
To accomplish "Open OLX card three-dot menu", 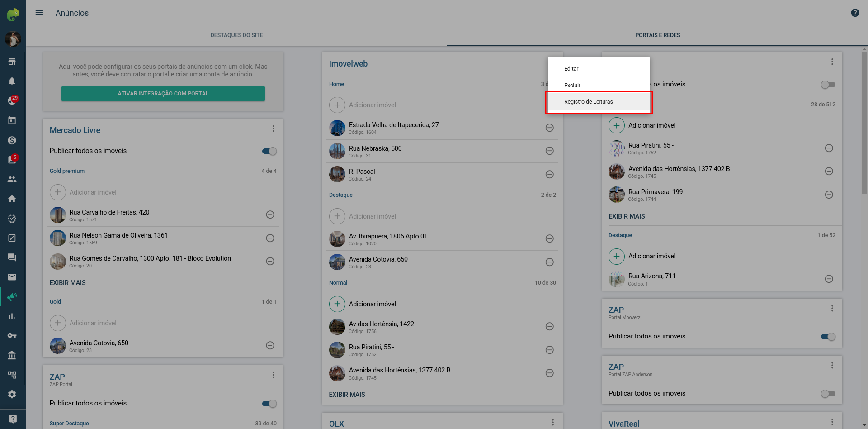I will pos(552,422).
